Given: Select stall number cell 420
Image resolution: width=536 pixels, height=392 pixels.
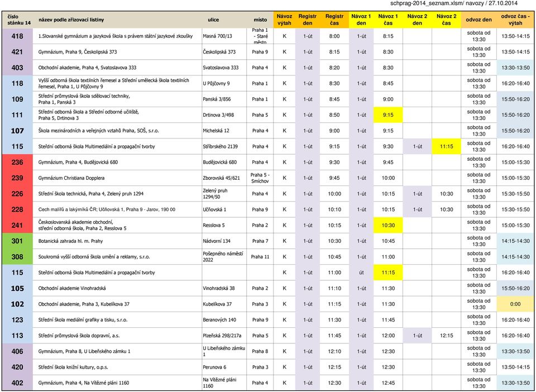Looking at the screenshot, I should [17, 367].
